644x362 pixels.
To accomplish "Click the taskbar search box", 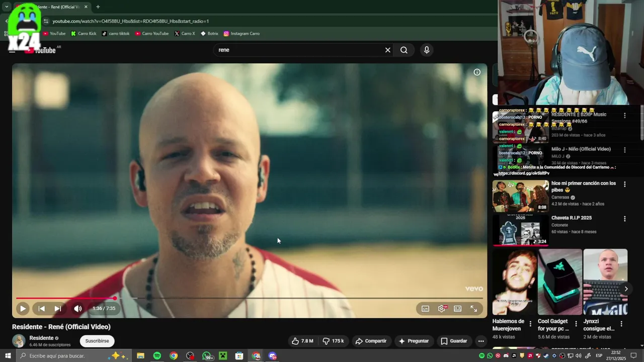I will (73, 356).
